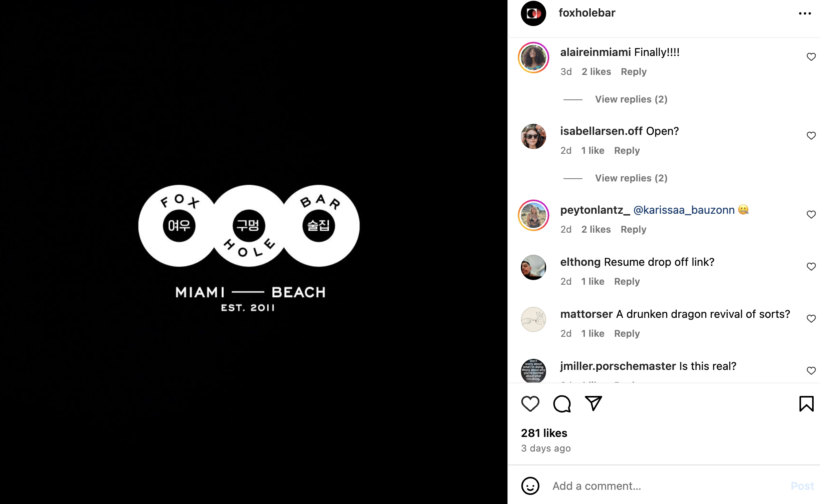Reply to peytonlantz_'s comment
This screenshot has height=504, width=820.
(x=633, y=230)
